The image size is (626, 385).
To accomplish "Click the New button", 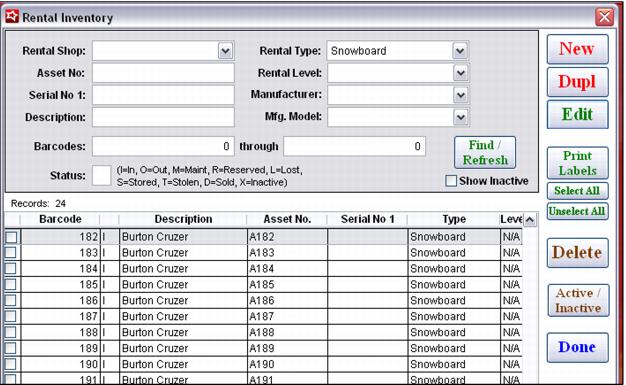I will point(577,49).
